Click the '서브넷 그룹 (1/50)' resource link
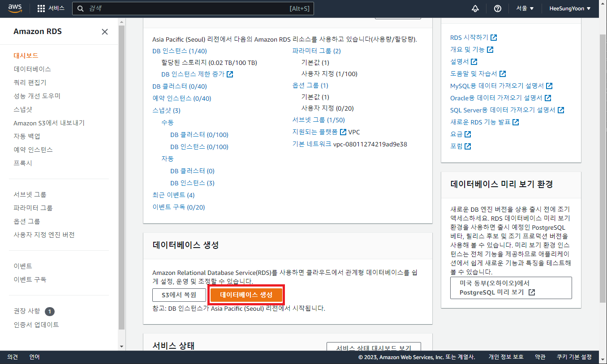607x364 pixels. click(319, 120)
